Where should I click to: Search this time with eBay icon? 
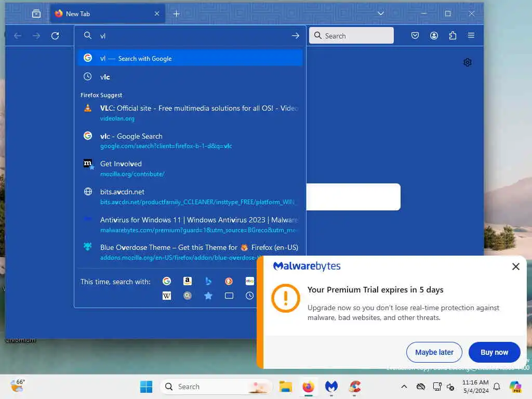point(250,281)
